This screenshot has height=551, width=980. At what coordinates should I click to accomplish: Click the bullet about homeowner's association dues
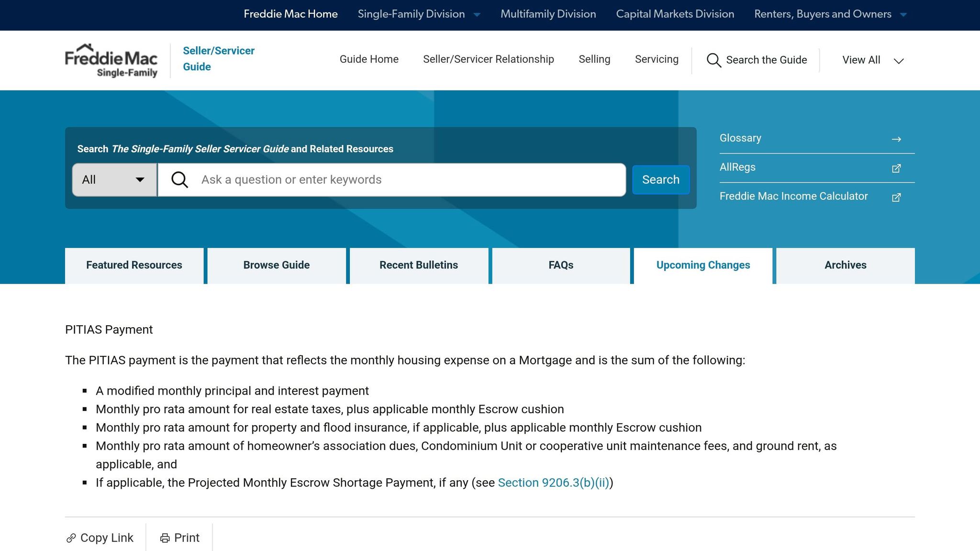[466, 455]
